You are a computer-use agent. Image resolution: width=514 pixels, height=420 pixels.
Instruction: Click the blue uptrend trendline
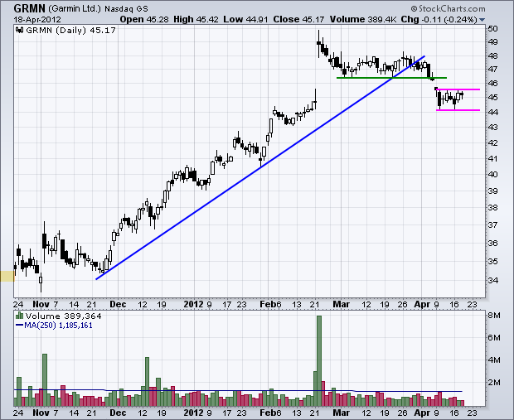point(260,167)
